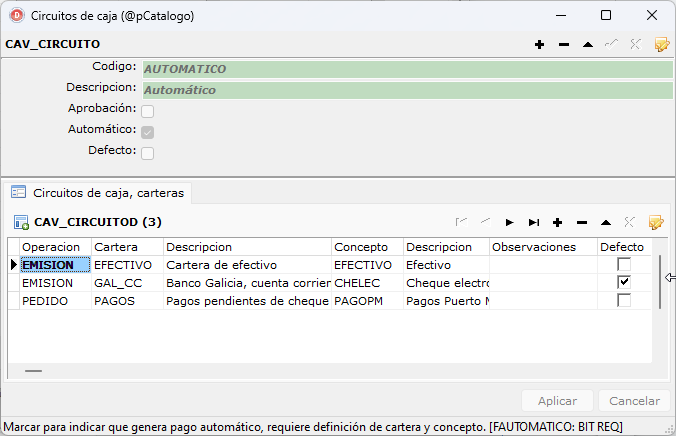Click the horizontal scrollbar under the grid
The width and height of the screenshot is (676, 436).
click(34, 371)
